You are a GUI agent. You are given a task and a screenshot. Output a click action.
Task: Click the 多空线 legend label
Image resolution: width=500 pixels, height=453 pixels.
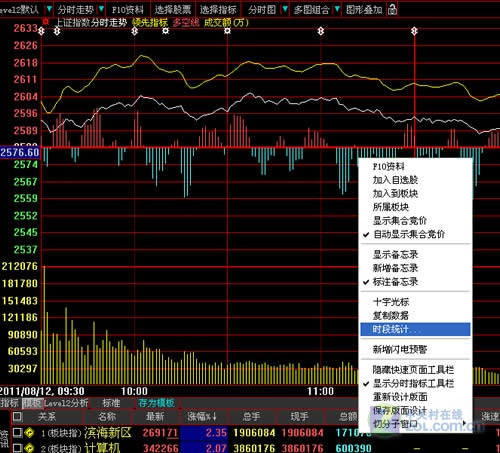click(x=186, y=23)
